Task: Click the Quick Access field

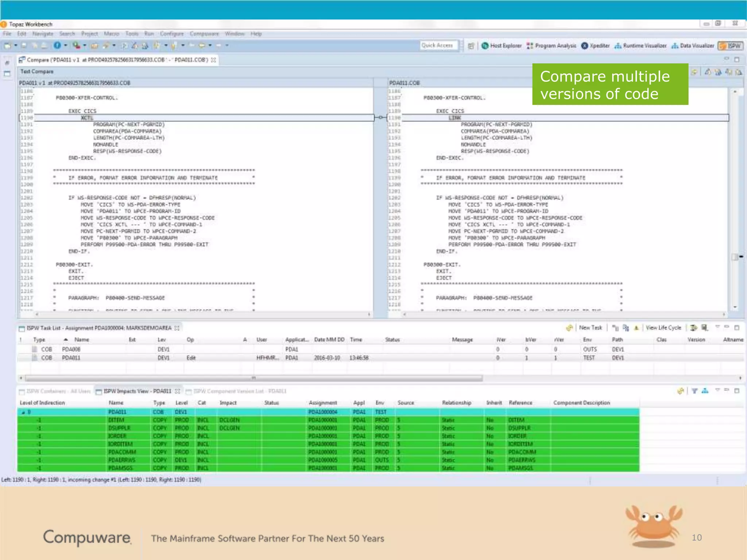Action: click(x=438, y=45)
